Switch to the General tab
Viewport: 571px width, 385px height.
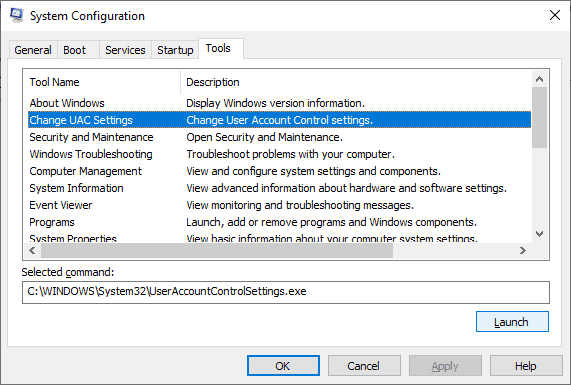tap(33, 50)
